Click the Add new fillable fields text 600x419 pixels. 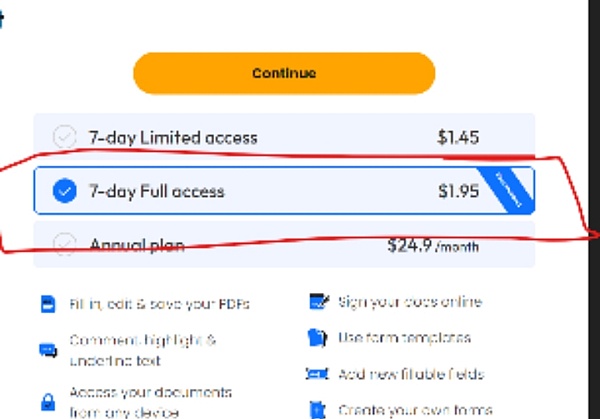411,374
